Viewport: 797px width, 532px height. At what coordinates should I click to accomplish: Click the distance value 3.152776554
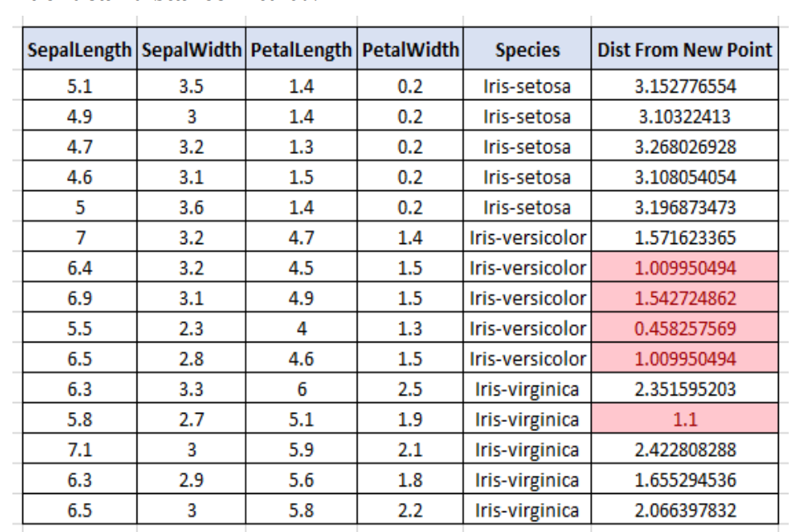point(684,86)
